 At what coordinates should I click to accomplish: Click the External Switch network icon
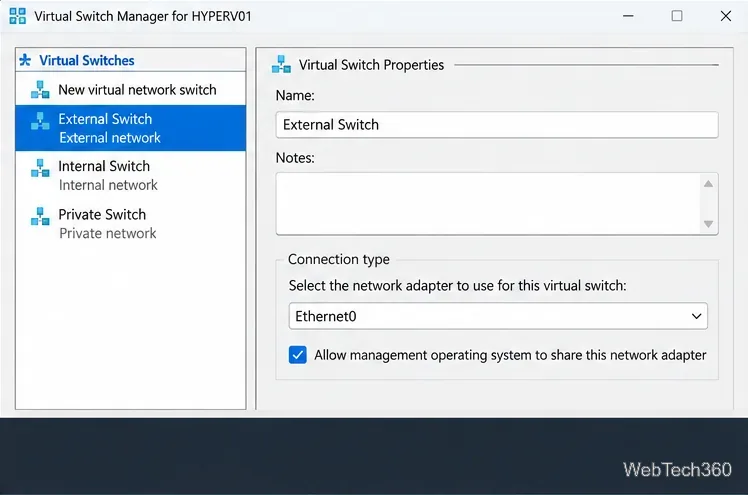click(x=40, y=121)
